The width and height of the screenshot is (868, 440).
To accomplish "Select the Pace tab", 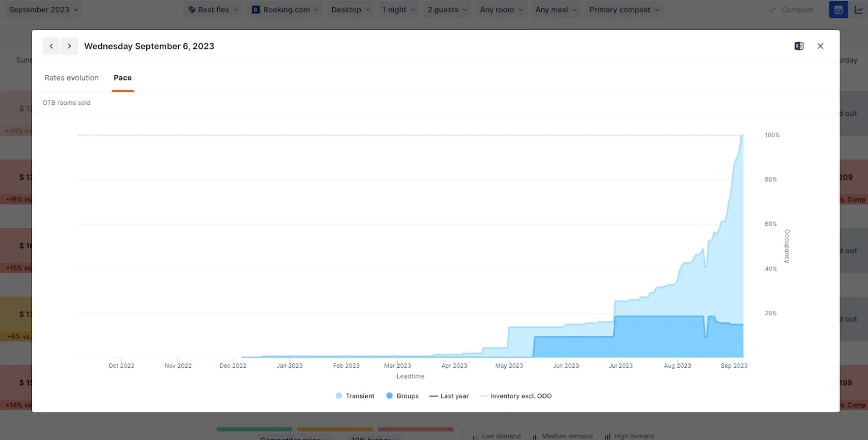I will [122, 78].
